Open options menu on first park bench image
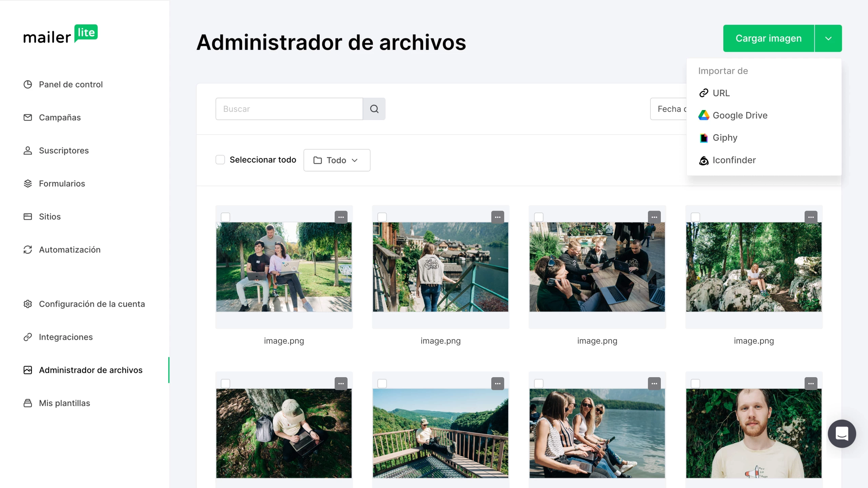The height and width of the screenshot is (488, 868). coord(341,217)
